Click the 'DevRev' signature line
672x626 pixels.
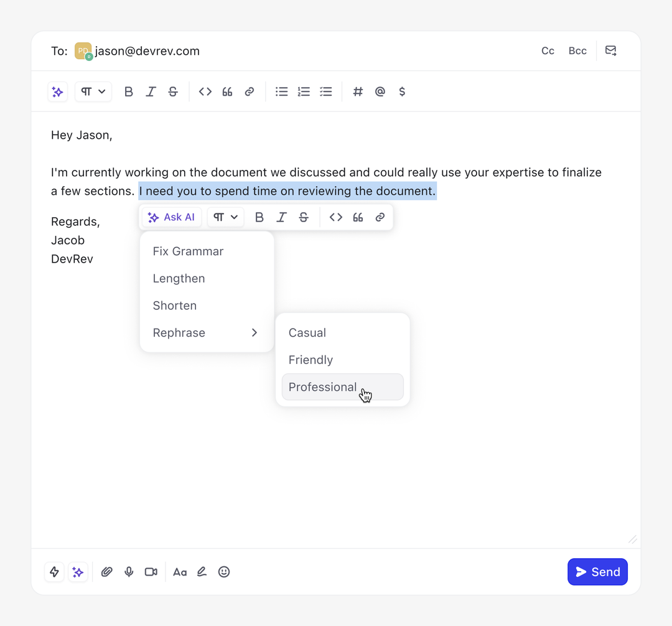click(72, 259)
